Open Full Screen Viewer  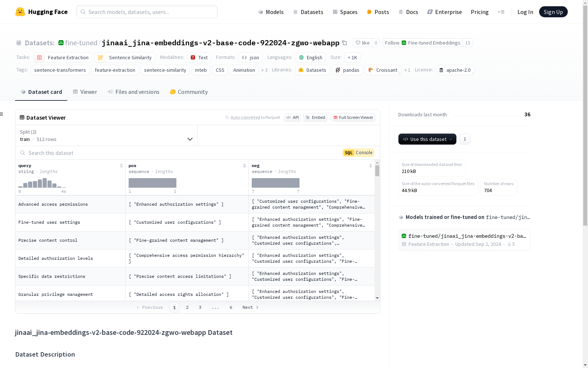pyautogui.click(x=353, y=117)
